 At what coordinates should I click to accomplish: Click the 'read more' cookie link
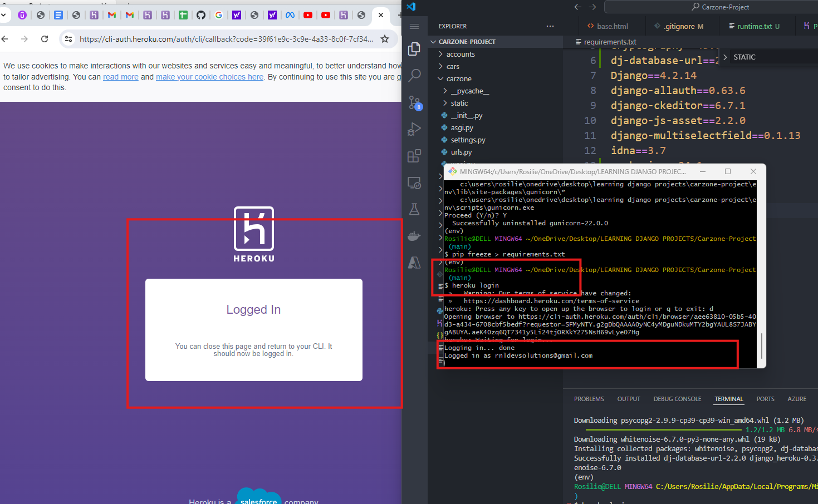(121, 77)
